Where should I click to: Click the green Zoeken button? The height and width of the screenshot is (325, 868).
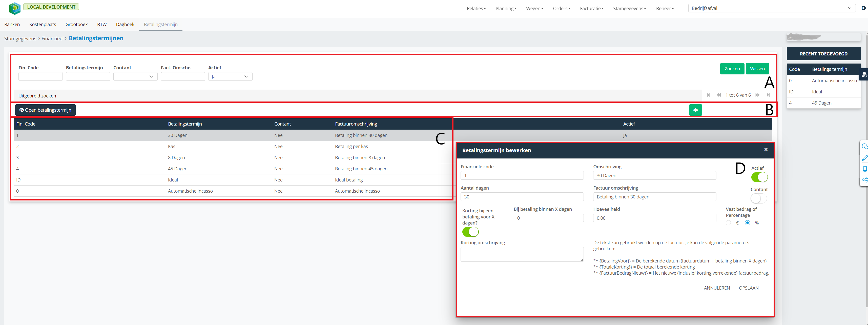click(x=732, y=69)
